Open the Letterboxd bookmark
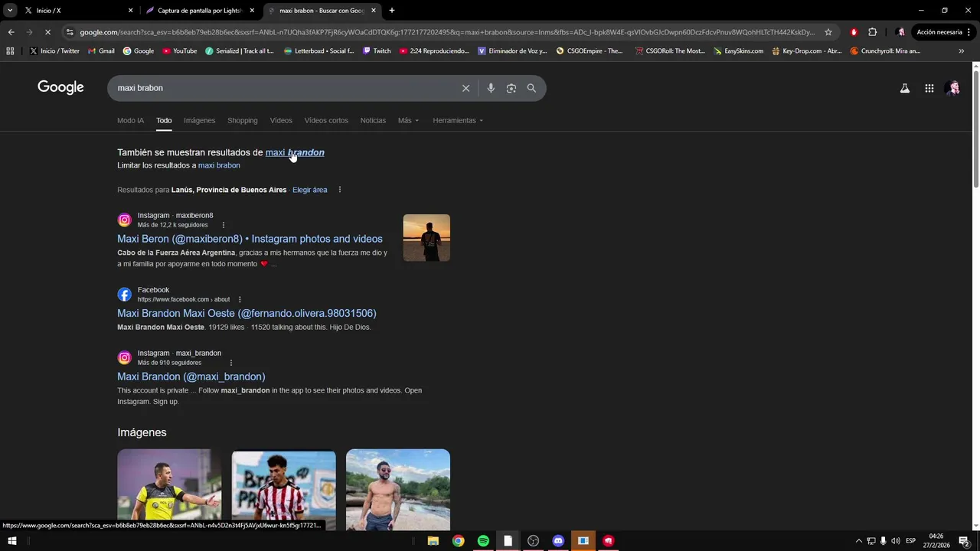980x551 pixels. coord(318,51)
